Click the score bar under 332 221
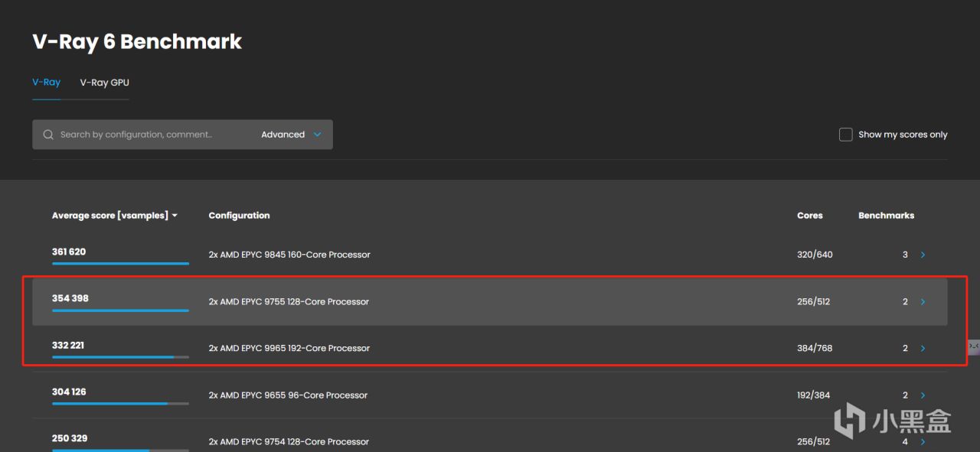This screenshot has width=980, height=452. point(120,357)
